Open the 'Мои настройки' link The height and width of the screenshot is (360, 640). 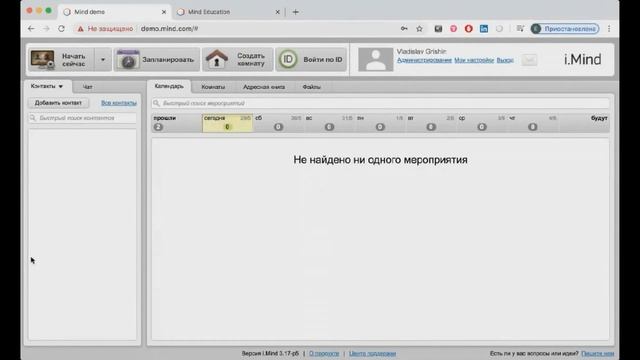pos(474,60)
